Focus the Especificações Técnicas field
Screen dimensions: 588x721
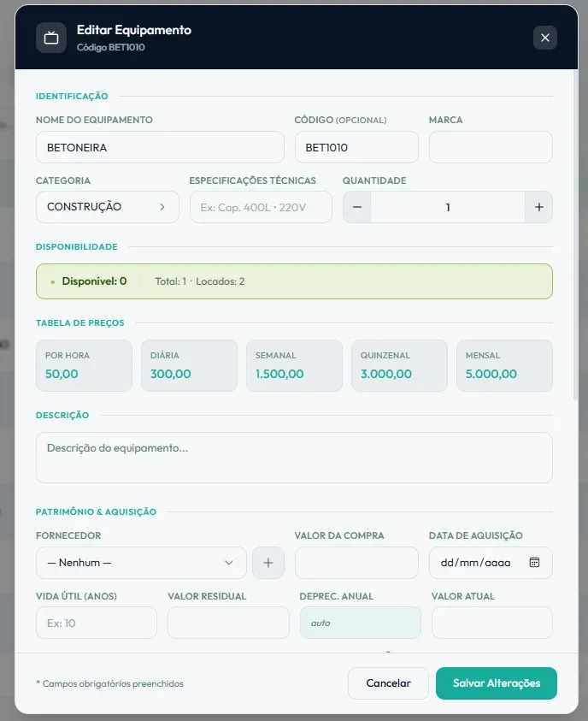(x=261, y=207)
